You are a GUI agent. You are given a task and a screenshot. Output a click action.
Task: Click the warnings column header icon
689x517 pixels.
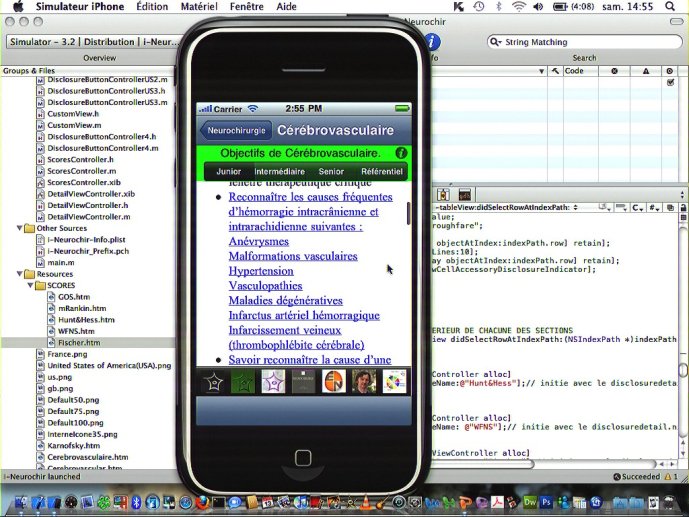[646, 71]
